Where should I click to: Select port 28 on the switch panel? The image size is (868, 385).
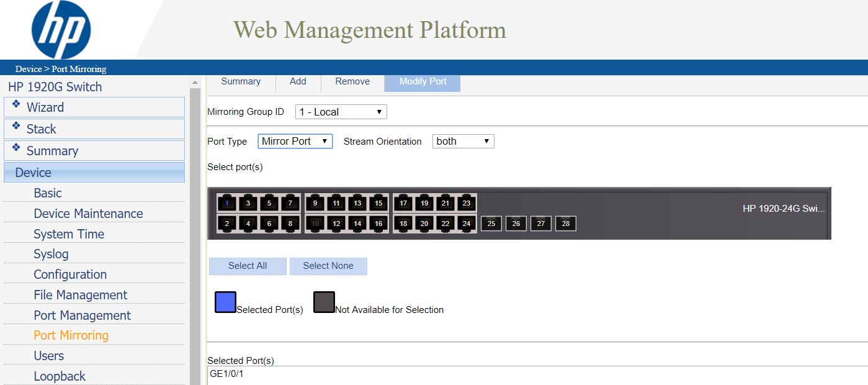tap(566, 224)
